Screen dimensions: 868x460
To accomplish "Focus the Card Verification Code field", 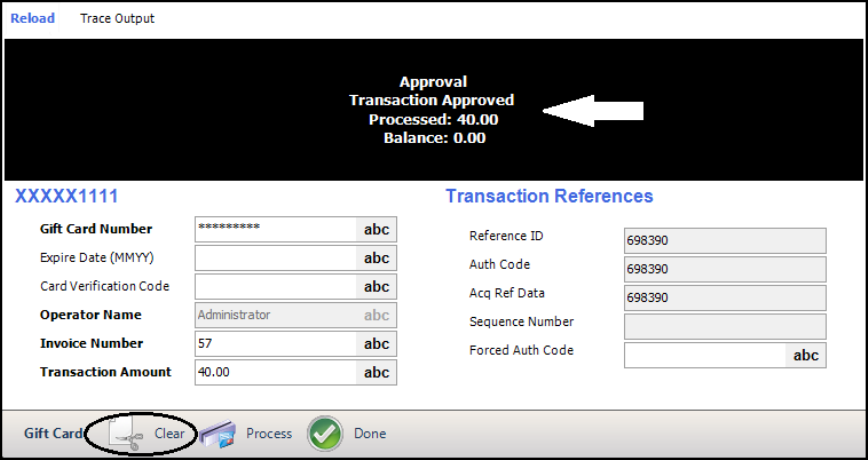I will click(275, 287).
